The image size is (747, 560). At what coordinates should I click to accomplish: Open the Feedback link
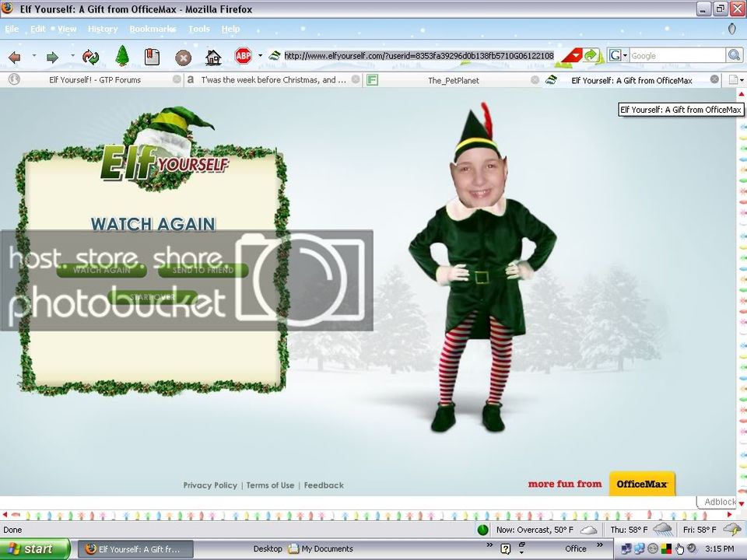point(324,485)
